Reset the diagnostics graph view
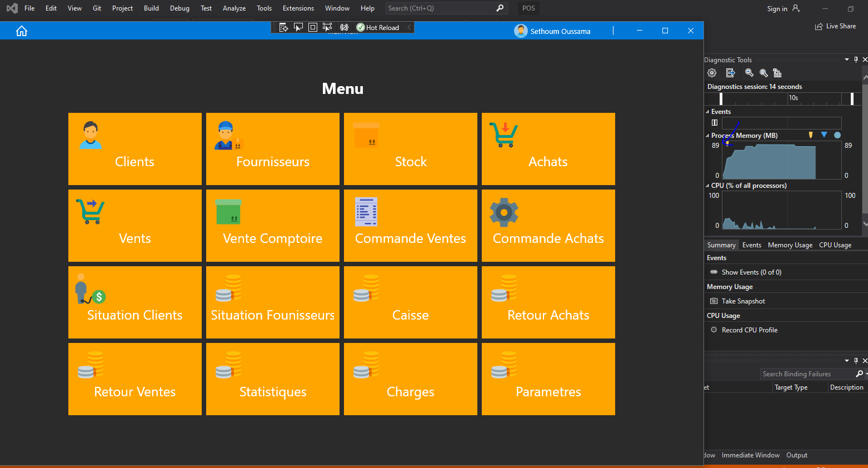 point(777,73)
